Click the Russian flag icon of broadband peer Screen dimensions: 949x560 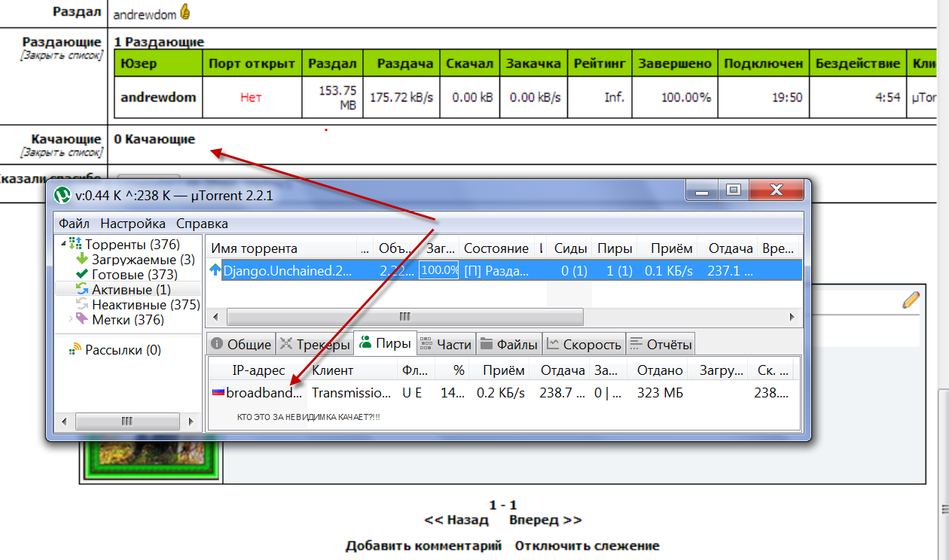[x=218, y=392]
